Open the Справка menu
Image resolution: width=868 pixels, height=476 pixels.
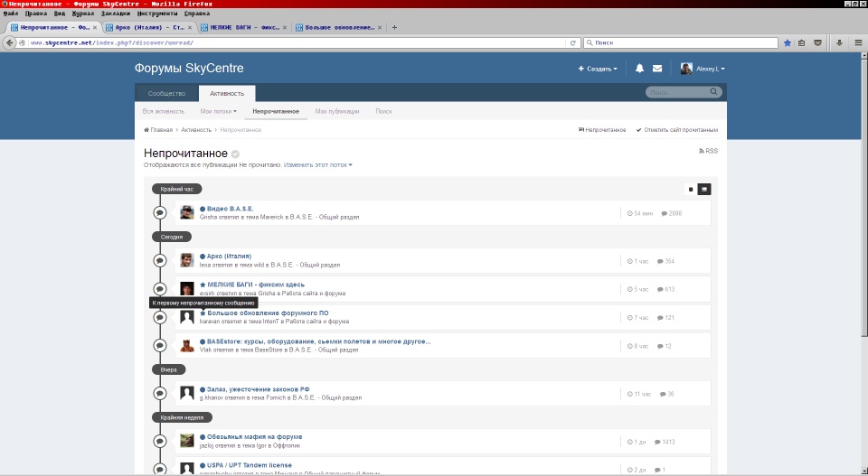tap(196, 14)
